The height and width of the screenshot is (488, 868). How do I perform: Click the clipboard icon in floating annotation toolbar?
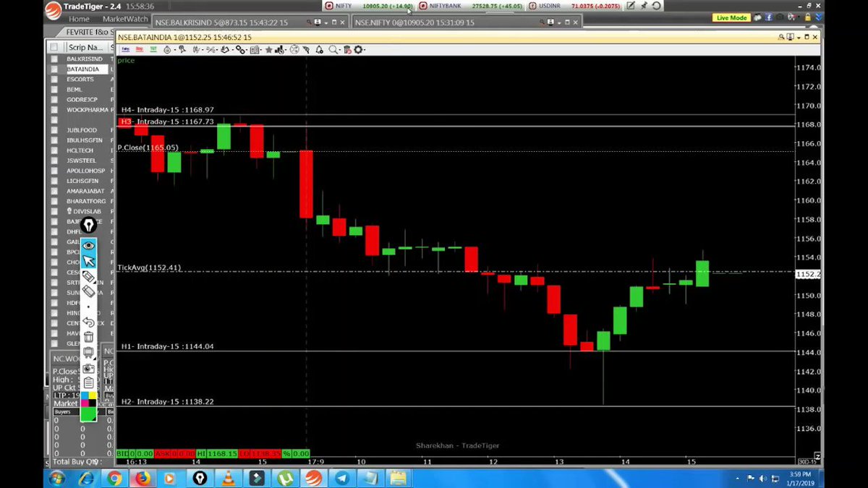coord(88,383)
